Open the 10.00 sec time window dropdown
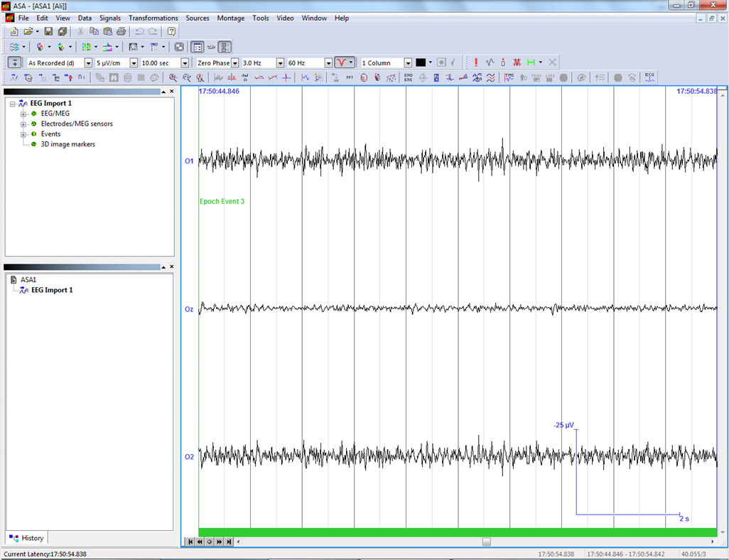The height and width of the screenshot is (560, 729). click(185, 63)
